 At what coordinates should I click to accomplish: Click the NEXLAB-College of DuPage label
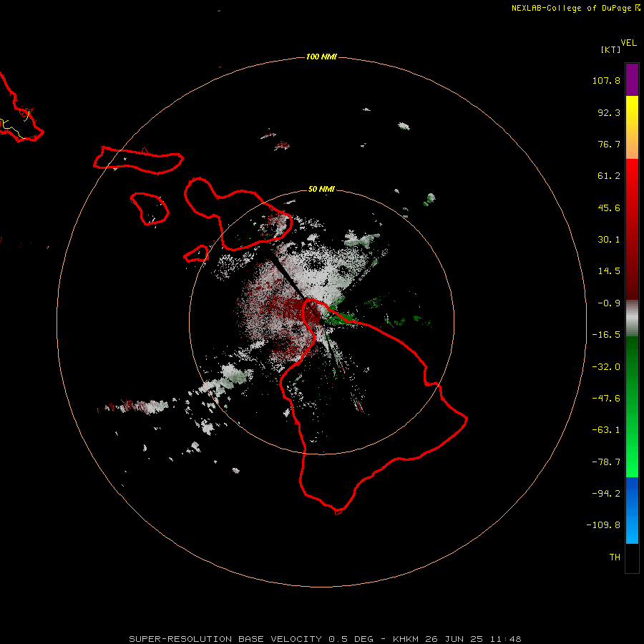tap(575, 8)
